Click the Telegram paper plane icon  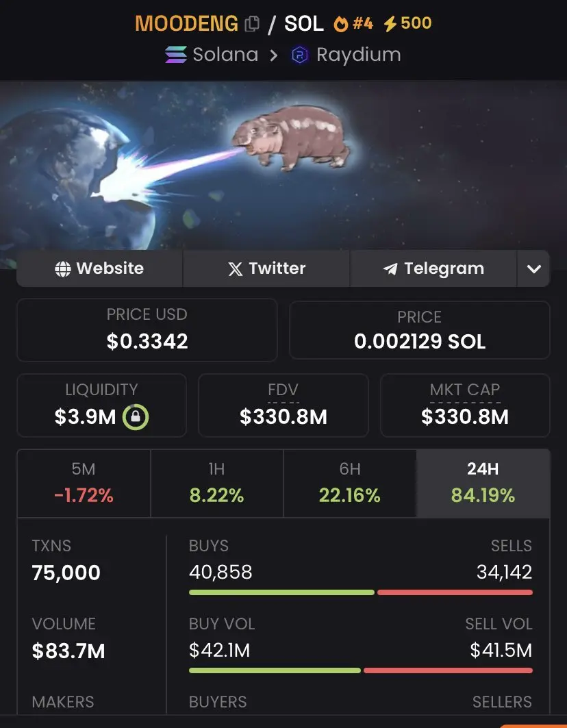[390, 269]
